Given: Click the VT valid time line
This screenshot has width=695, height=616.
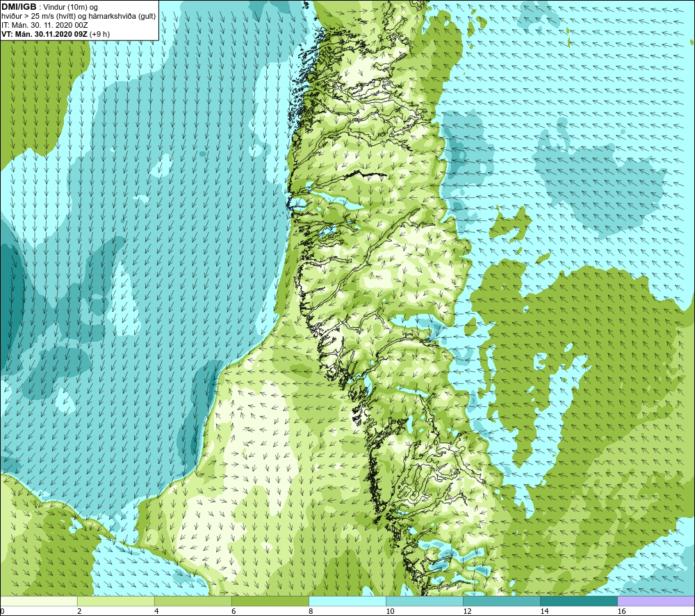Looking at the screenshot, I should pos(56,34).
